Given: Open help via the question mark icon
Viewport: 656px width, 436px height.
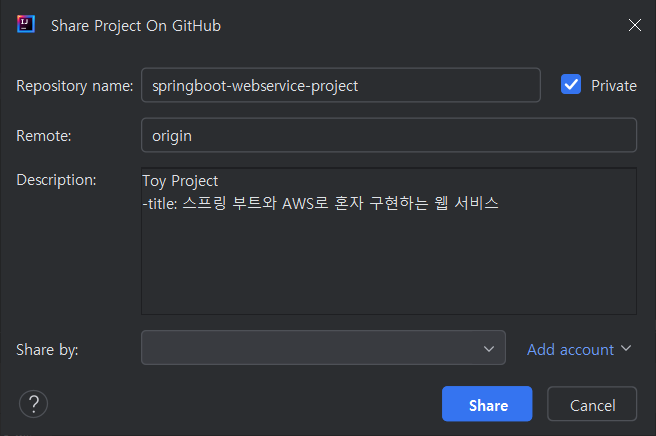Looking at the screenshot, I should tap(33, 404).
